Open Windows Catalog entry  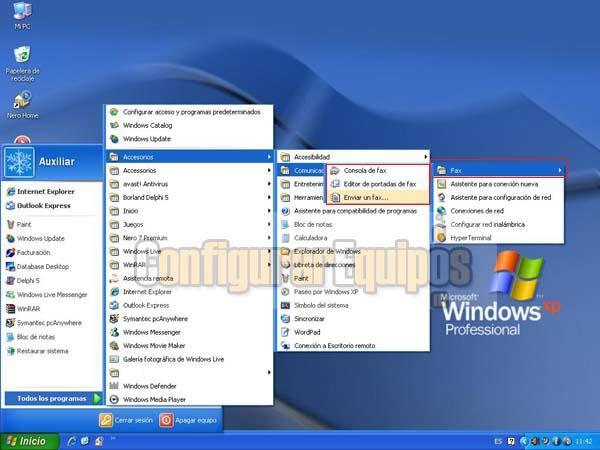[x=189, y=126]
